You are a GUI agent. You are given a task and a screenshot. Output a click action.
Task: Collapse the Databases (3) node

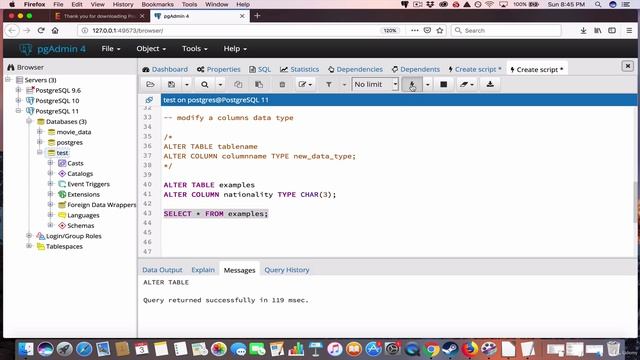(29, 121)
